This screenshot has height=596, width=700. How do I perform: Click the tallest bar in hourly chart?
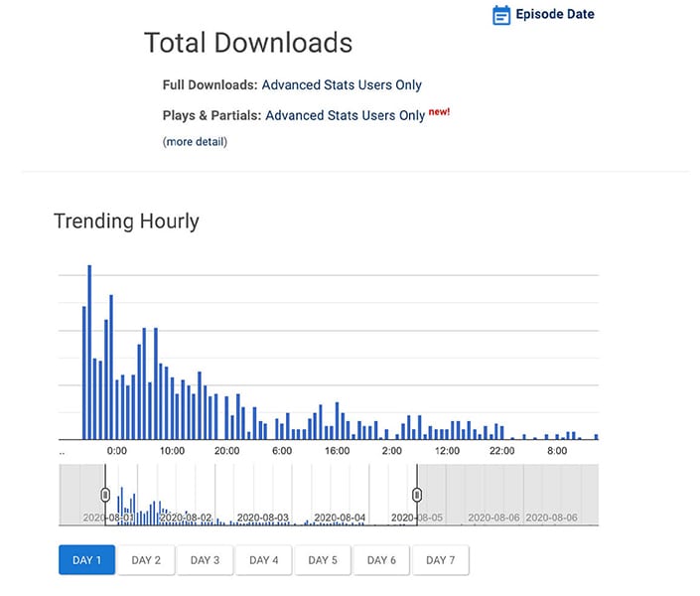pos(89,353)
